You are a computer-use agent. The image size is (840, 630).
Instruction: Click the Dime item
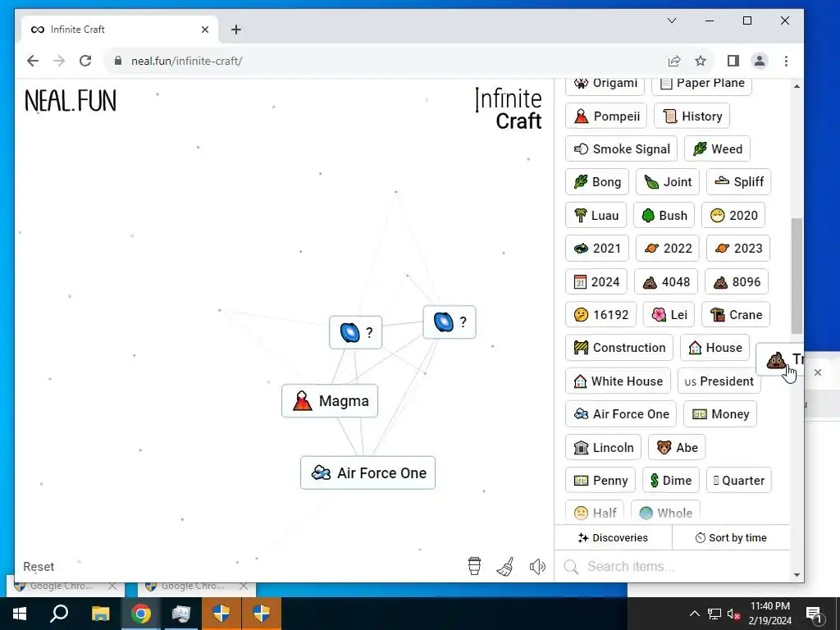tap(671, 480)
